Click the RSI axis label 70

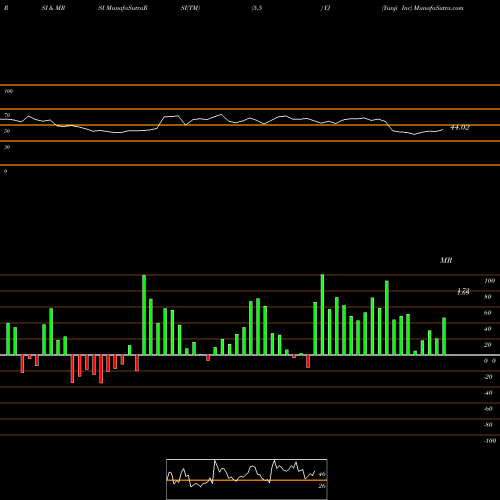tap(7, 115)
